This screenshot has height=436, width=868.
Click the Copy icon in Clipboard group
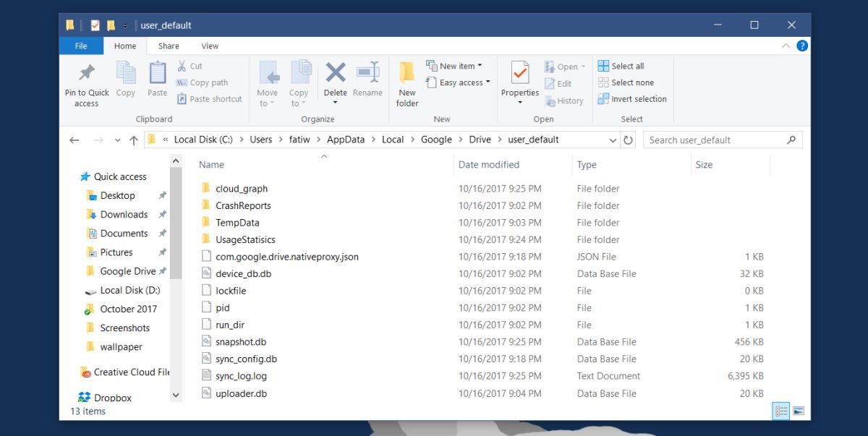point(126,72)
